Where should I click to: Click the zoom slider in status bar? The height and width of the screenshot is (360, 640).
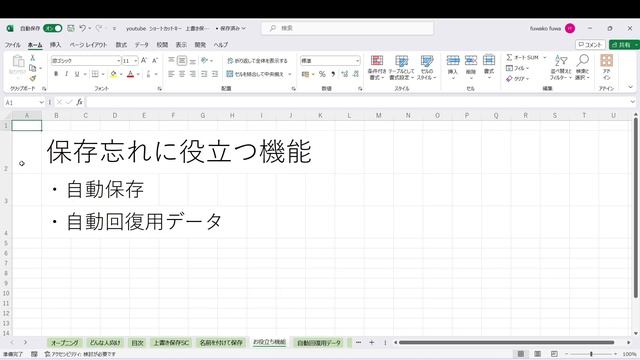click(x=591, y=354)
